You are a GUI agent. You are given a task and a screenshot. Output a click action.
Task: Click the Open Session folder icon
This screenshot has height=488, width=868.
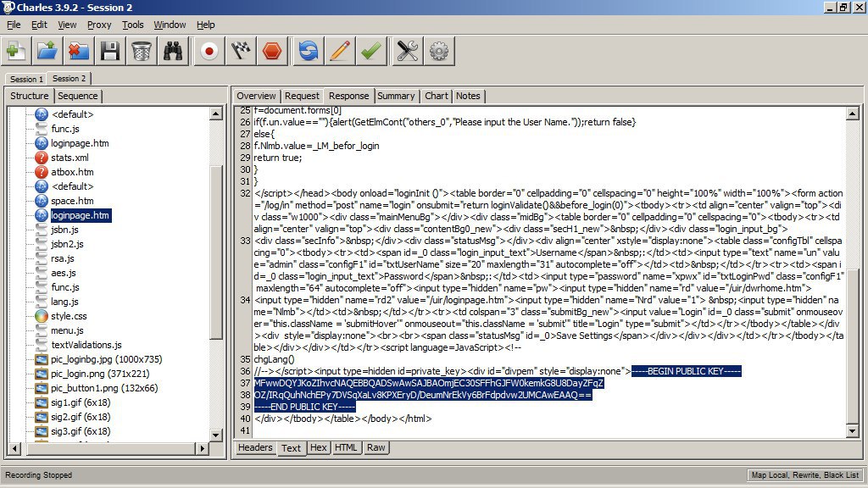47,52
